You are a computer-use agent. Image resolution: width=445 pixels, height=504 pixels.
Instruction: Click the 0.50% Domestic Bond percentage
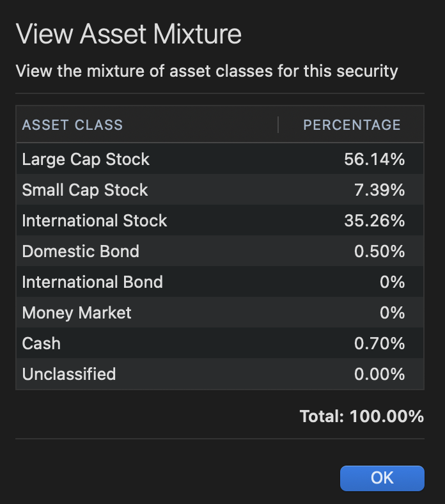pyautogui.click(x=379, y=251)
